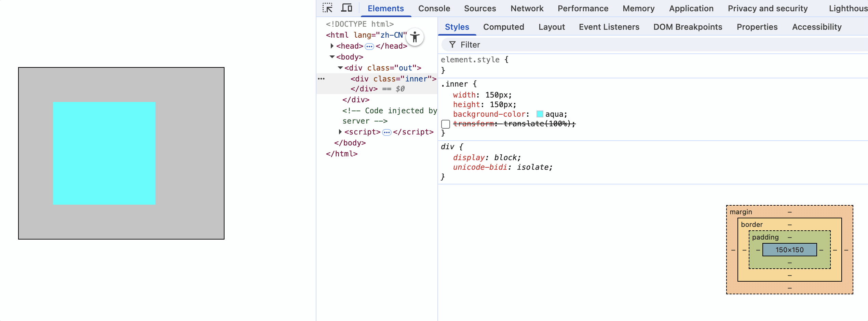Click the padding label in box model

coord(765,237)
